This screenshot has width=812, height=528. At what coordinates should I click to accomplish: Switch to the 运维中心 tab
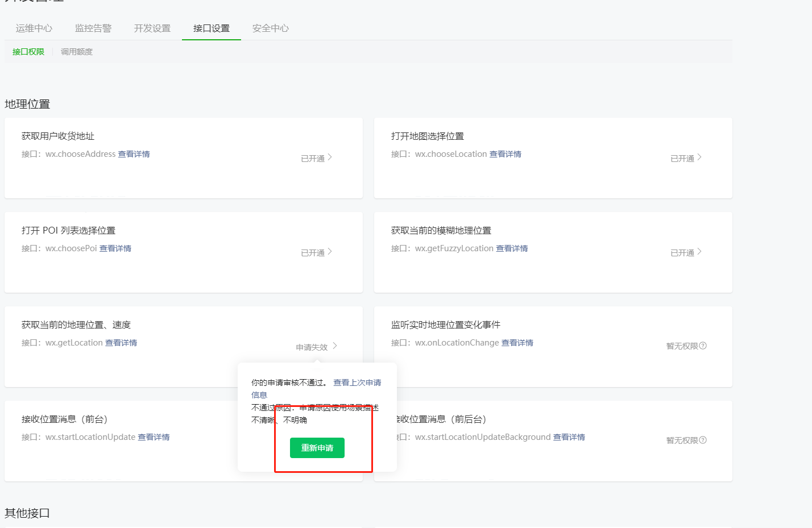click(34, 28)
